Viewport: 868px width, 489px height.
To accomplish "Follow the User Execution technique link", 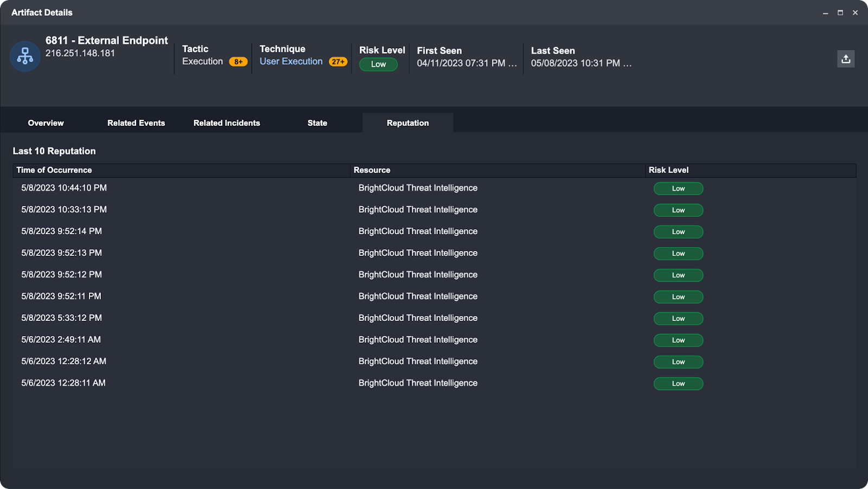I will point(291,61).
